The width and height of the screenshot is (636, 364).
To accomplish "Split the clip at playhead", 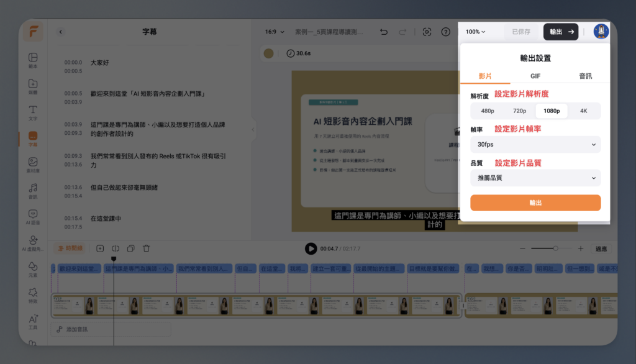I will pyautogui.click(x=116, y=248).
